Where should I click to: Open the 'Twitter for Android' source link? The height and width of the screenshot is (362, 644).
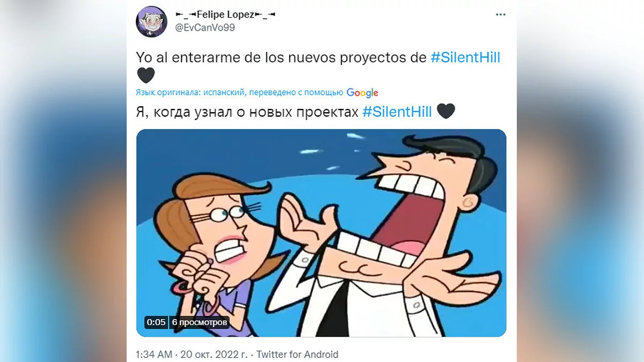point(297,354)
